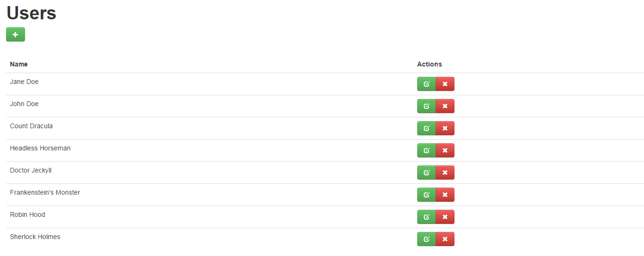The width and height of the screenshot is (644, 256).
Task: Select the Sherlock Holmes name cell
Action: click(x=210, y=239)
